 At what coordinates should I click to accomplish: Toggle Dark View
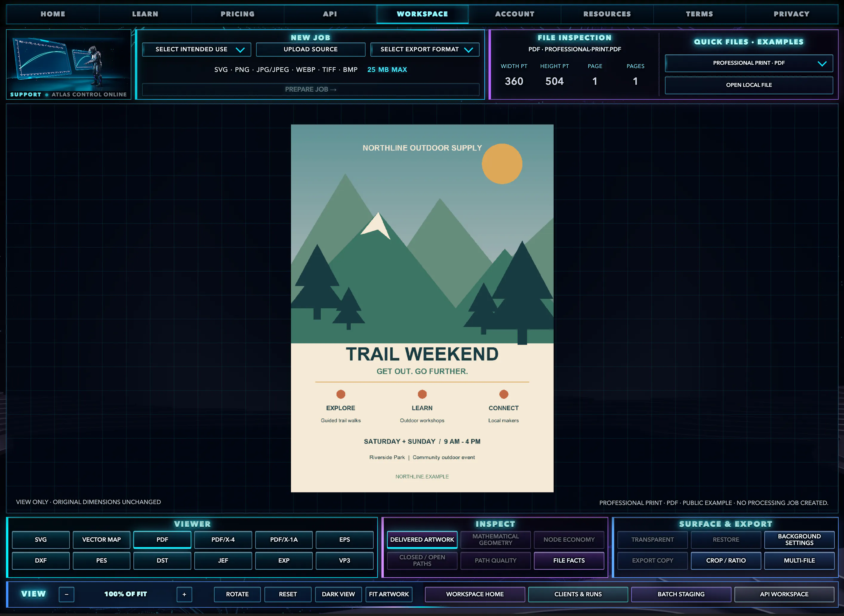click(x=338, y=595)
